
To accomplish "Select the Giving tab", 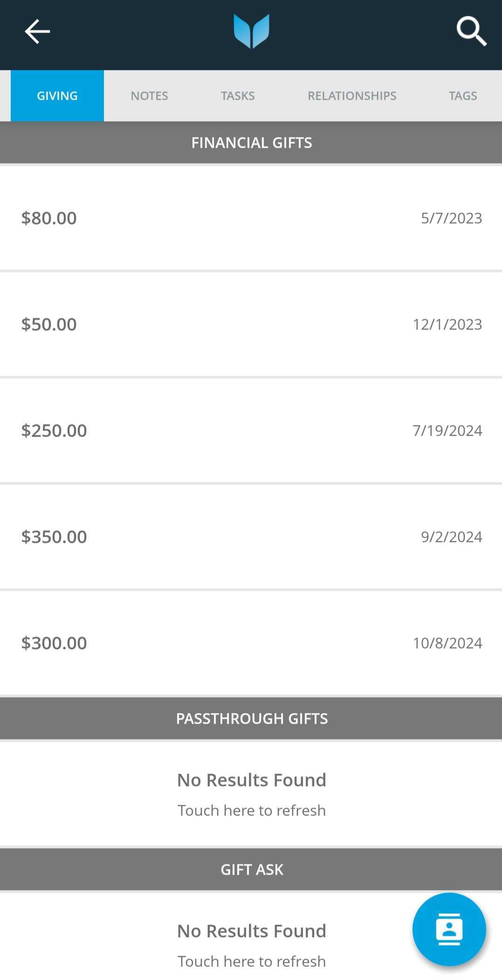I will (x=57, y=96).
